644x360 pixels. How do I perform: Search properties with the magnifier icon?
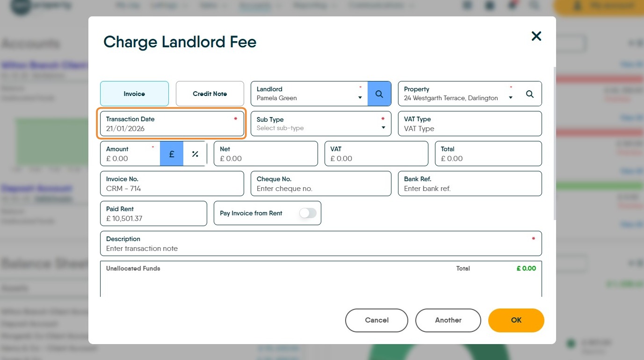pyautogui.click(x=530, y=94)
